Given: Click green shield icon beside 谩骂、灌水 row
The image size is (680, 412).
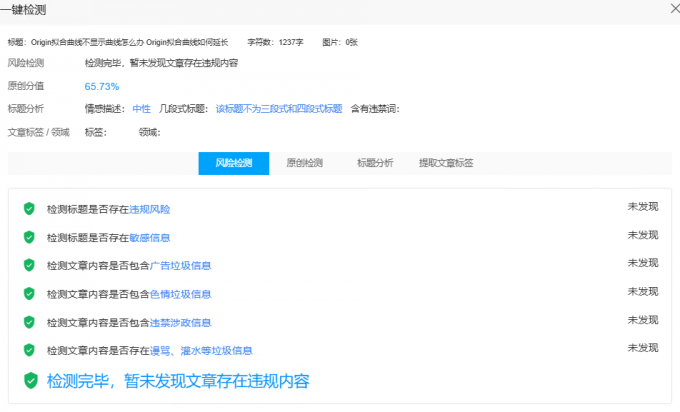Looking at the screenshot, I should click(x=29, y=350).
